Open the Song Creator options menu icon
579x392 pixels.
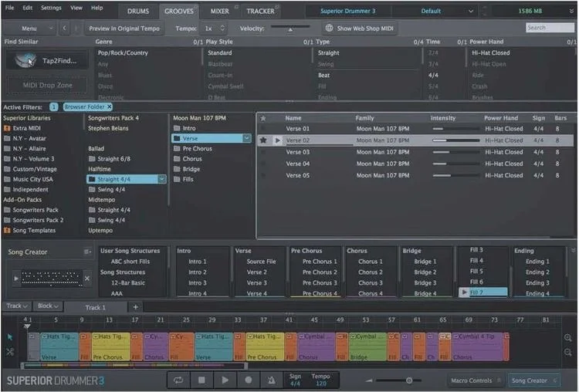click(87, 252)
